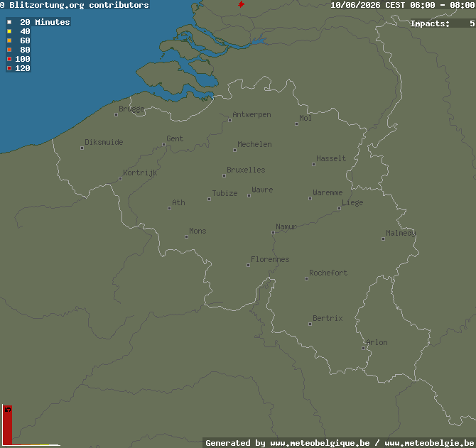Click the Tubize city marker dot
This screenshot has width=476, height=448.
(x=209, y=200)
